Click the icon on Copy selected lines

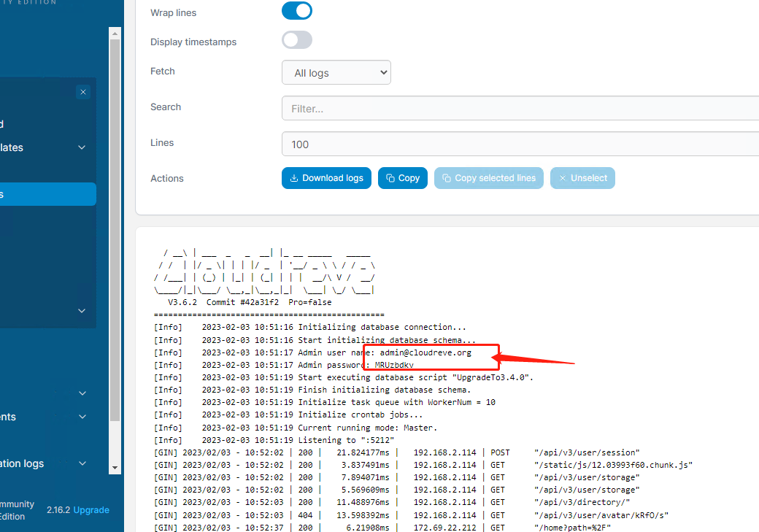point(447,178)
